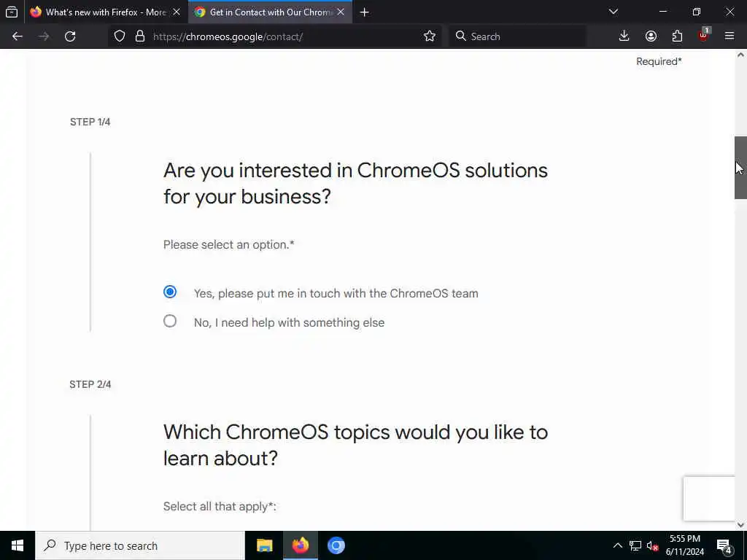Bookmark this page with the star

click(430, 36)
